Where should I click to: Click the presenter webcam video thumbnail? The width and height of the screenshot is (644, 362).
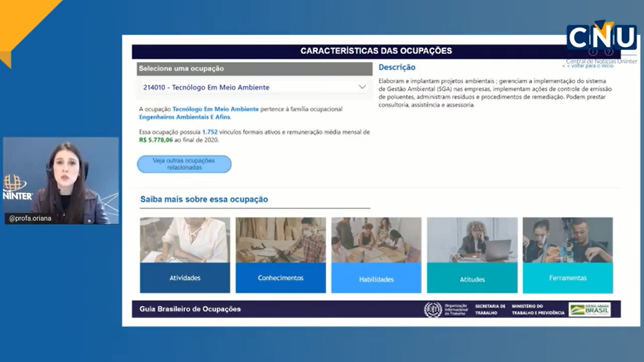coord(61,180)
